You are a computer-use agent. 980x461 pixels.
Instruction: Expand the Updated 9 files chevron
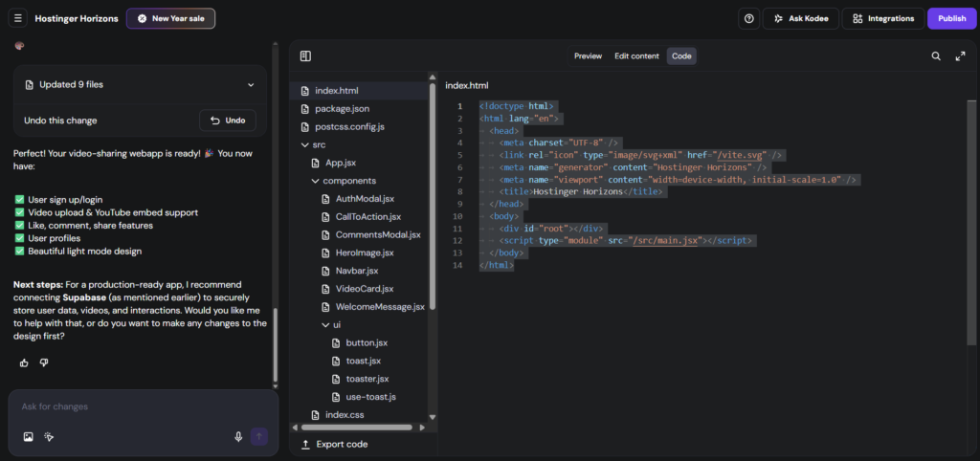(251, 85)
